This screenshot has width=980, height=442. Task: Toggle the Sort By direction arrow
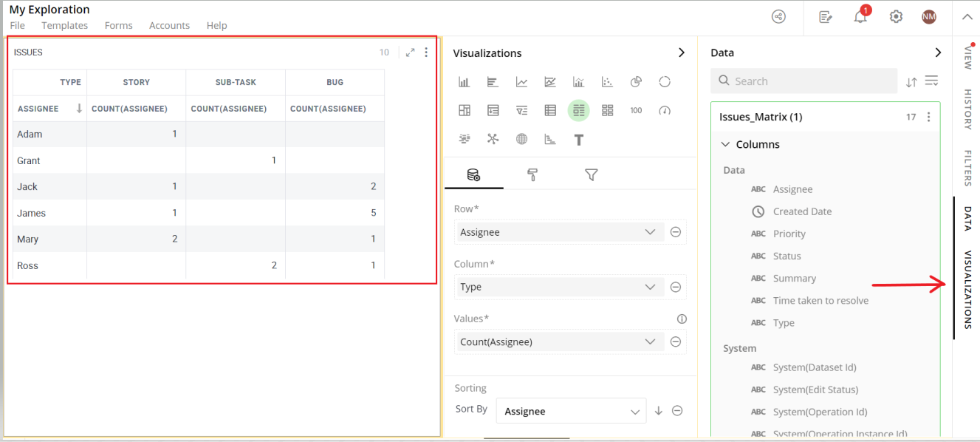(x=659, y=411)
